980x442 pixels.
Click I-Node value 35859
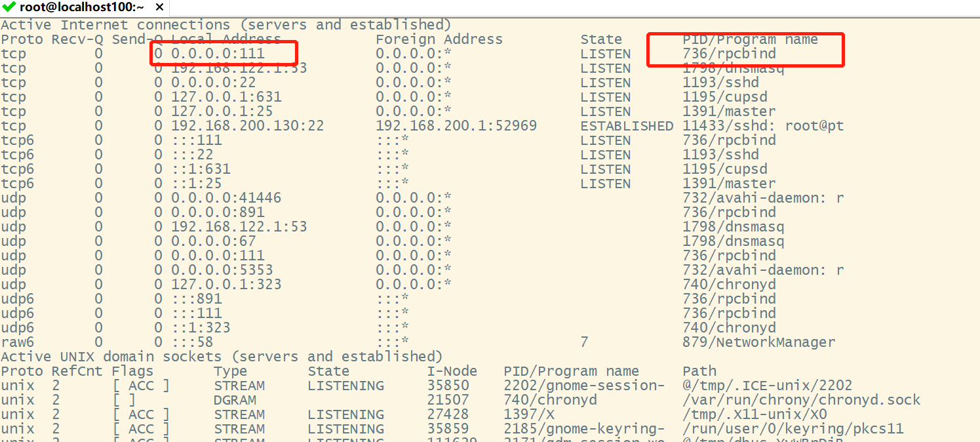point(448,429)
